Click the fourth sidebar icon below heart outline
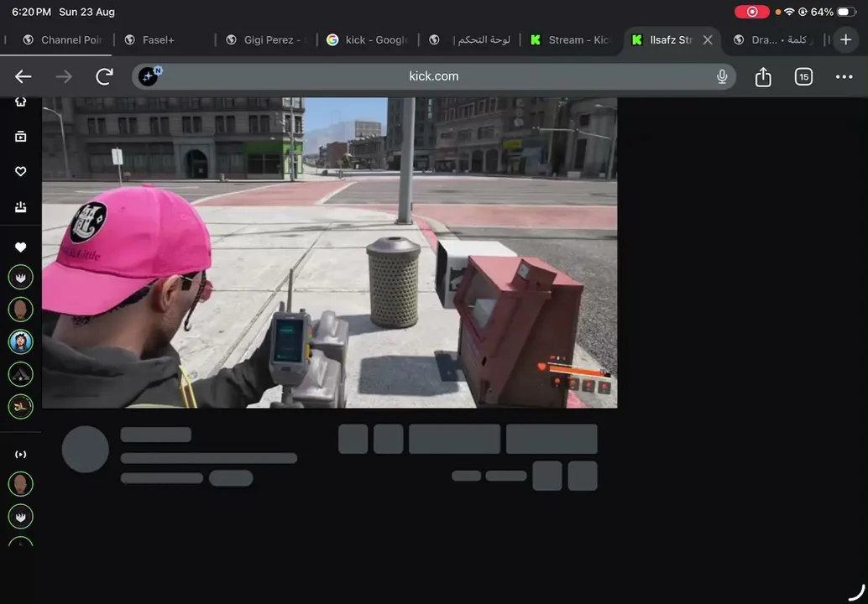868x604 pixels. pos(20,207)
